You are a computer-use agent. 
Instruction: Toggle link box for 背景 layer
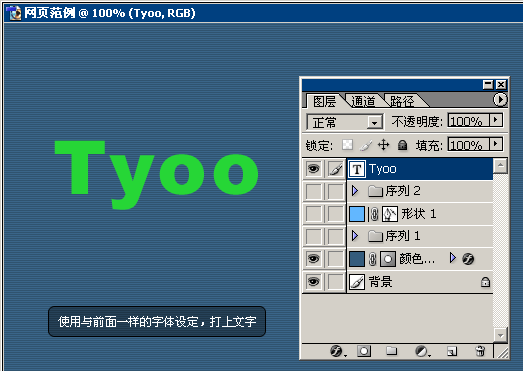pyautogui.click(x=335, y=282)
